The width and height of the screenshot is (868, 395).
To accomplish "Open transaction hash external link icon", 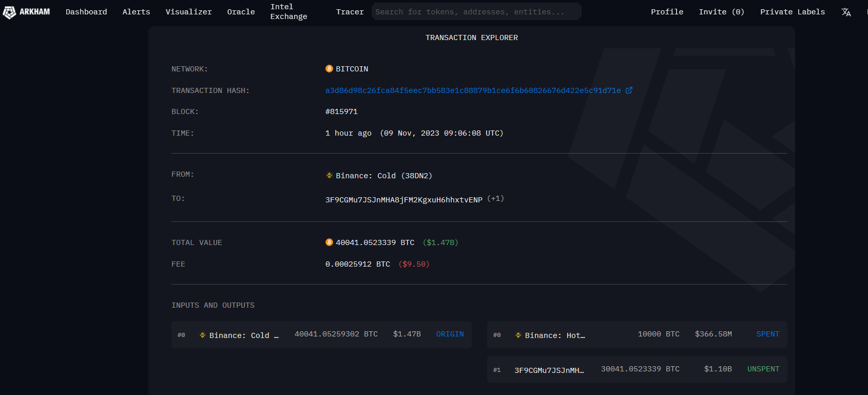I will [x=629, y=90].
